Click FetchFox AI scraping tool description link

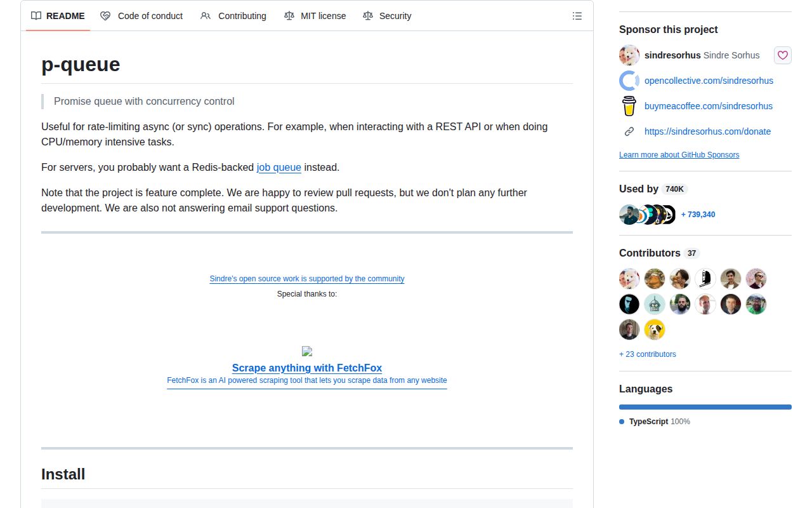pyautogui.click(x=307, y=380)
